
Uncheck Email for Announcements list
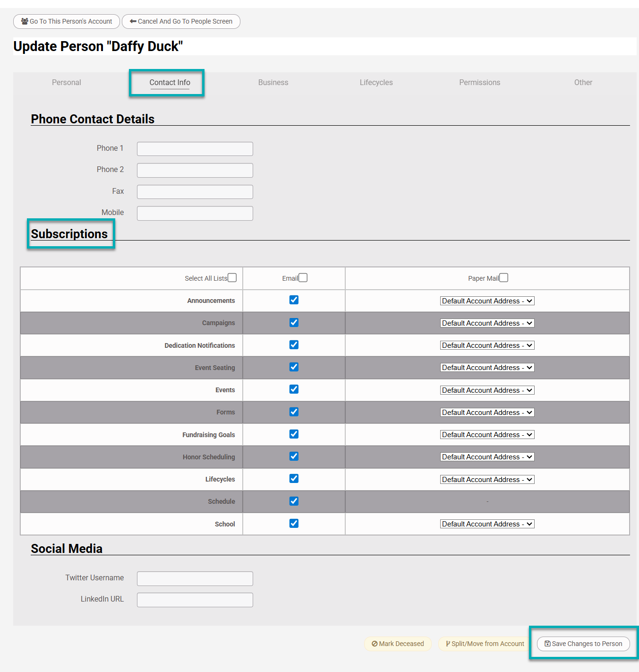[x=294, y=300]
